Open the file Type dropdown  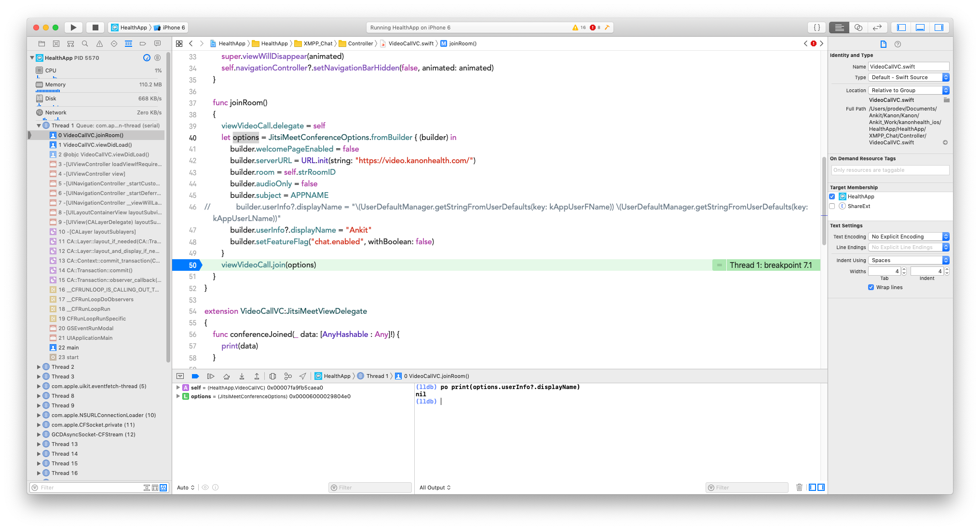coord(909,77)
